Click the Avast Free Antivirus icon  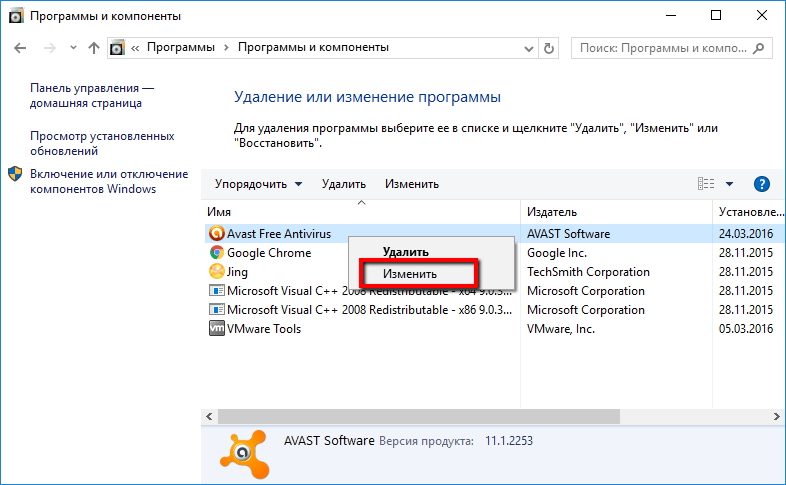click(x=217, y=233)
